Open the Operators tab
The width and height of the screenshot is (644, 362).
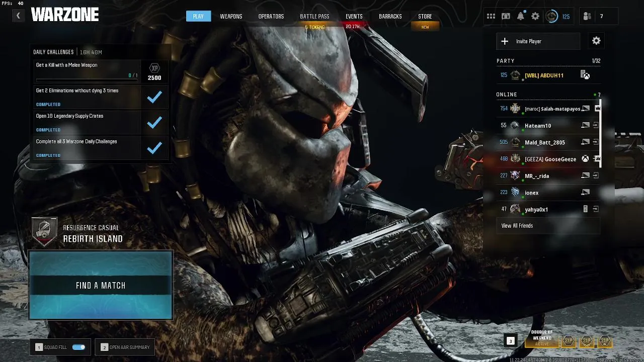point(271,17)
